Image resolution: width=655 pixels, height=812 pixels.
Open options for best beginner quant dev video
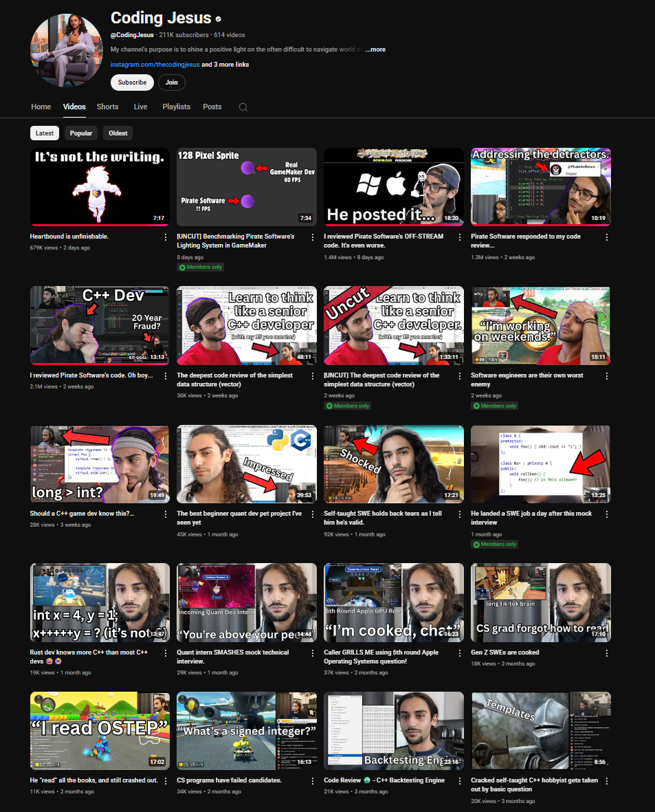click(x=313, y=514)
